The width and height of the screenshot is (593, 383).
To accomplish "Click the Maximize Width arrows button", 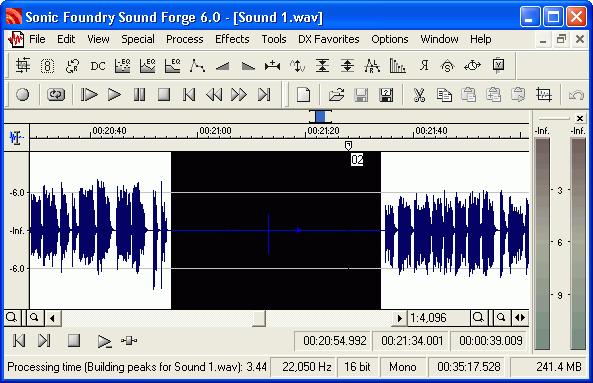I will pyautogui.click(x=520, y=318).
